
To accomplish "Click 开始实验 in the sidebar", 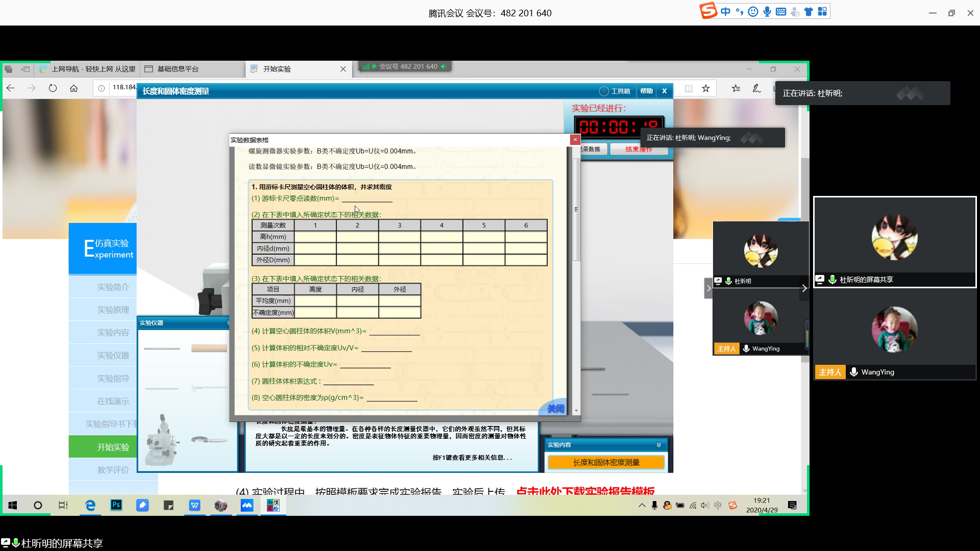I will [113, 447].
